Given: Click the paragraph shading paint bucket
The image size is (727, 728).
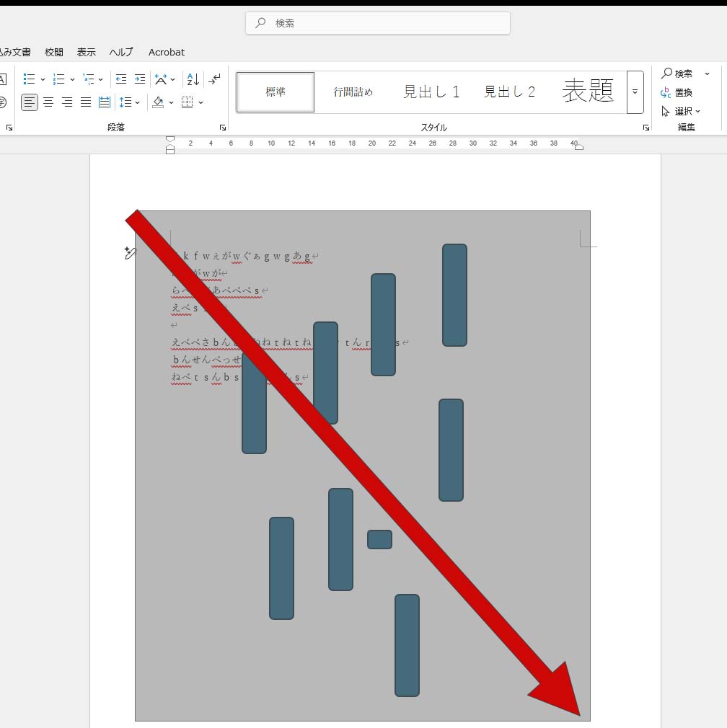Looking at the screenshot, I should [x=158, y=102].
